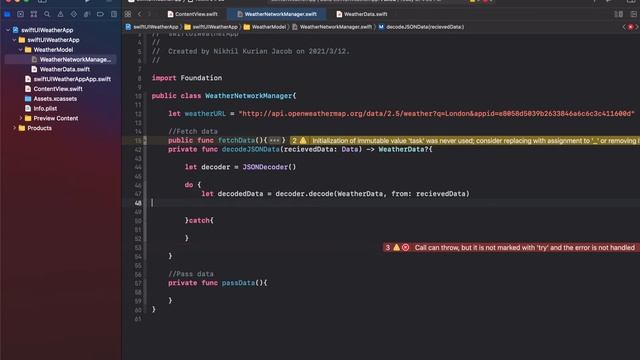Collapse the swiftUIWeatherApp project root
The image size is (640, 360).
[x=8, y=30]
